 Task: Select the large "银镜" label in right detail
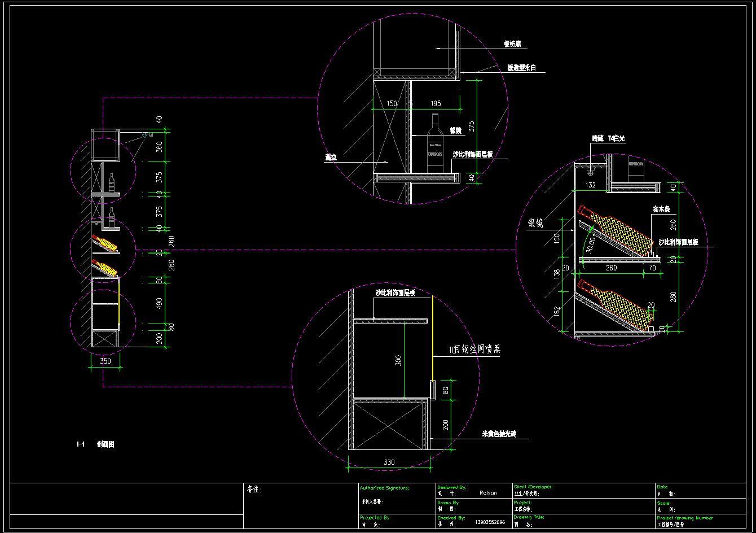click(x=536, y=224)
